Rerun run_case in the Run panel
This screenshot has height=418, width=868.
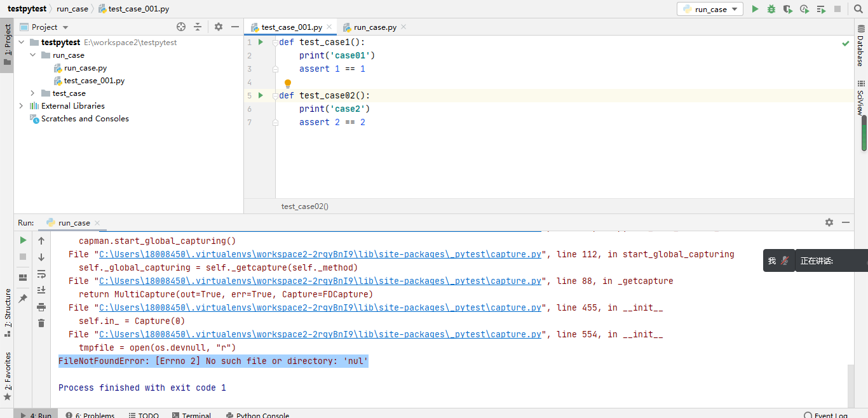point(24,240)
